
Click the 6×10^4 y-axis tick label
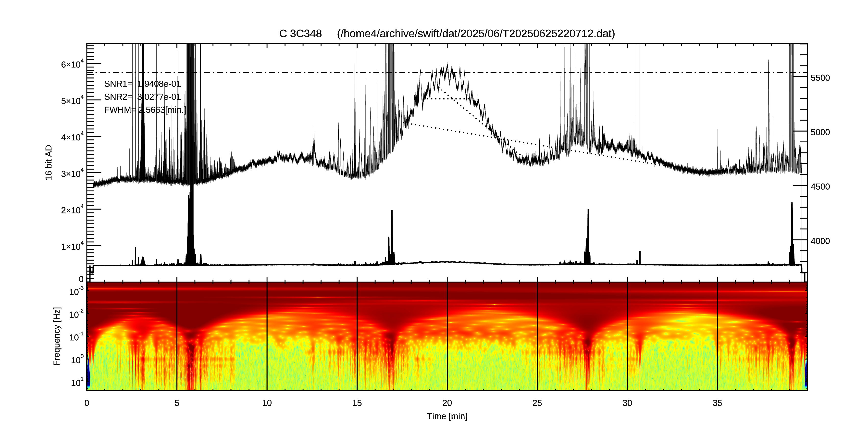[72, 64]
